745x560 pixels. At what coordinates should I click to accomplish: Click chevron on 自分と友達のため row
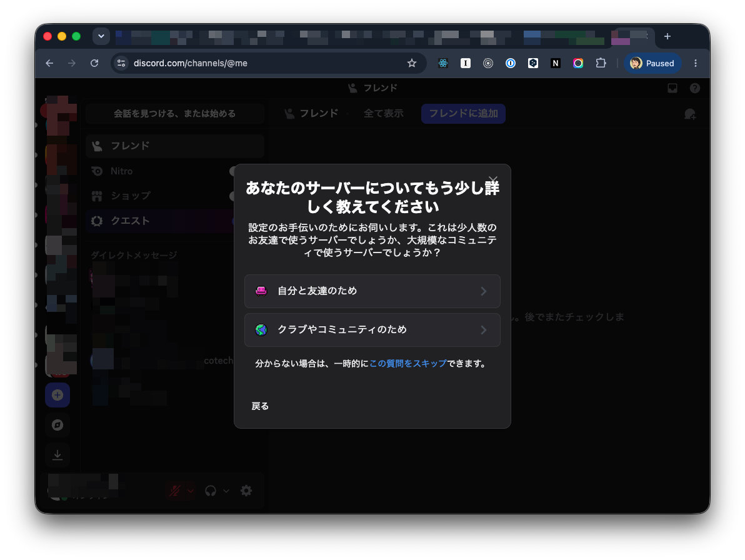click(x=484, y=291)
